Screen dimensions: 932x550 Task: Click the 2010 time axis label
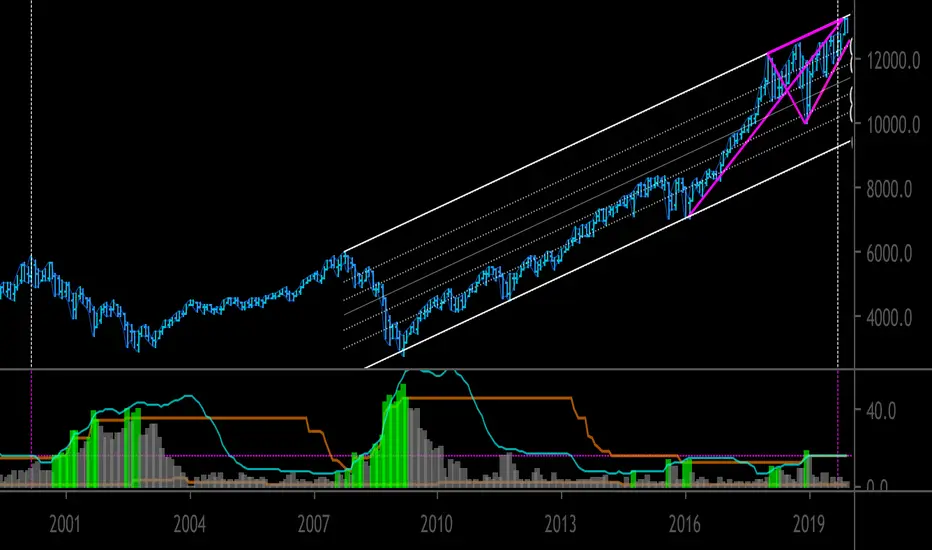(x=437, y=524)
